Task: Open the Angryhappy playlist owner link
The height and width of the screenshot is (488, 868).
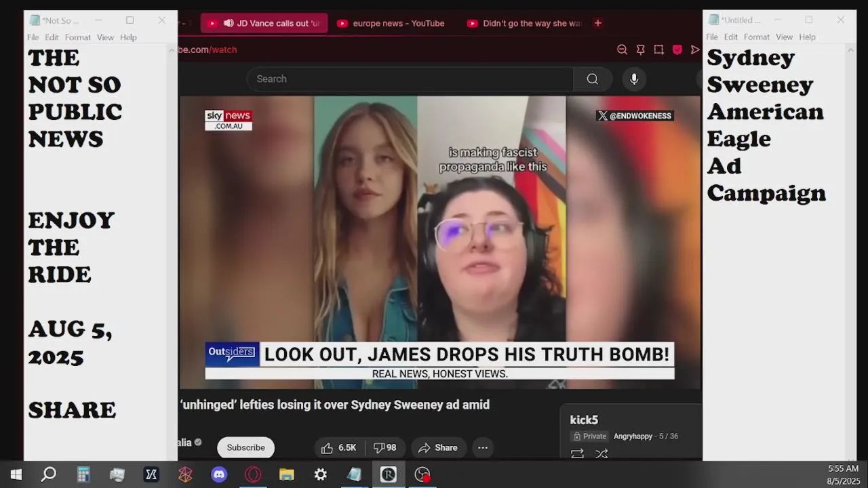Action: click(x=633, y=436)
